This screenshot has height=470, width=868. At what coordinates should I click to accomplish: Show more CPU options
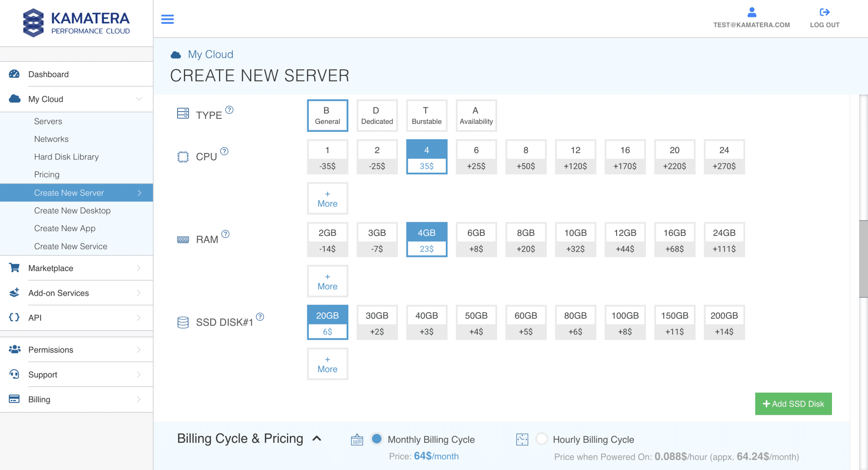click(x=327, y=199)
